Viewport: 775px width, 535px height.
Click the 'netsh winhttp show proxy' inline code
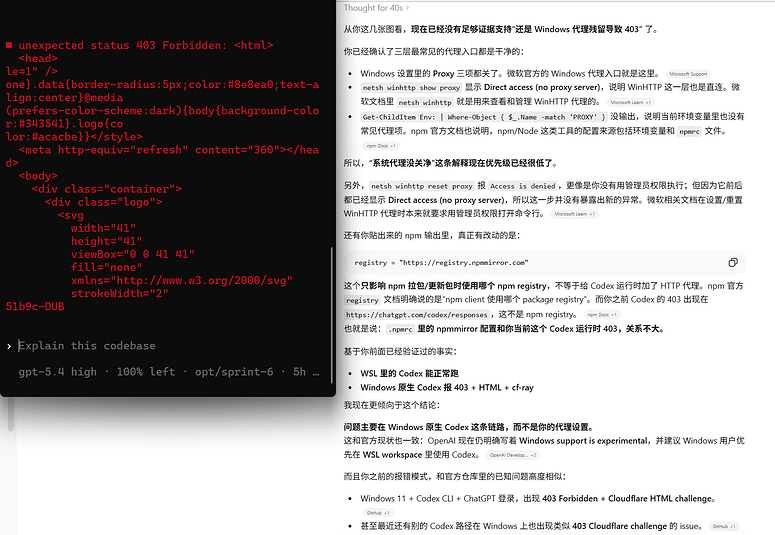[411, 88]
